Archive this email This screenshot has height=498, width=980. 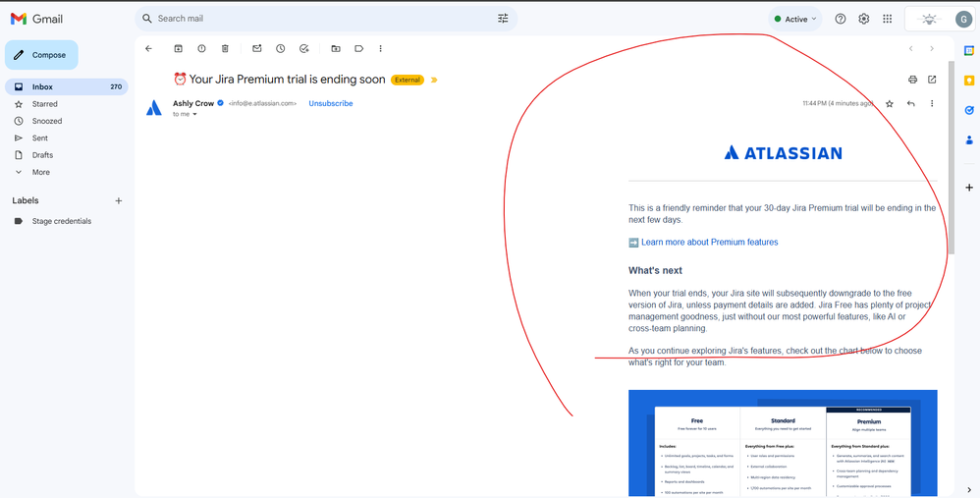[178, 49]
